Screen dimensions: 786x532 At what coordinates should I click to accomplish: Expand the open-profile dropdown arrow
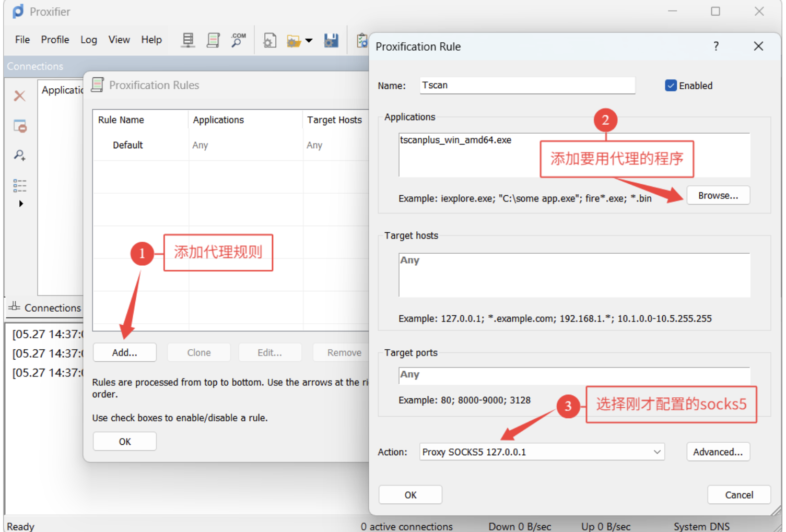309,41
